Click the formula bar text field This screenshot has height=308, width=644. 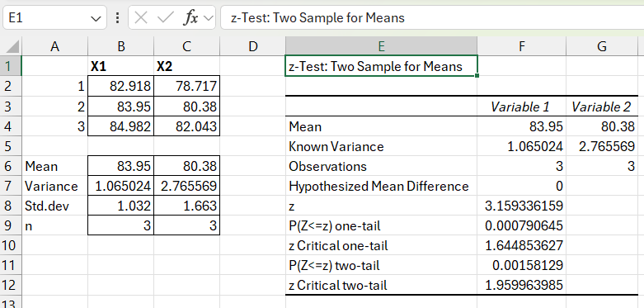click(432, 17)
